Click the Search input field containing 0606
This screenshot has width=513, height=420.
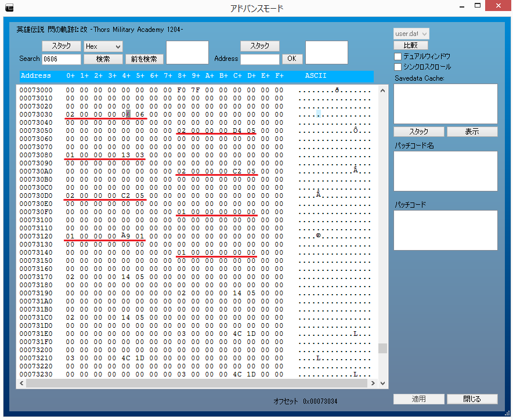62,59
